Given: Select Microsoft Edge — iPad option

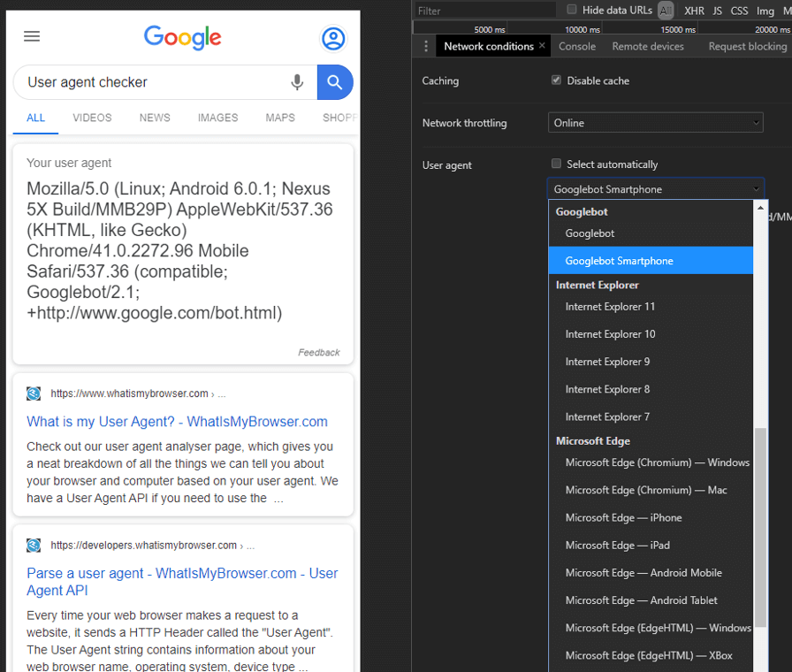Looking at the screenshot, I should click(x=651, y=546).
